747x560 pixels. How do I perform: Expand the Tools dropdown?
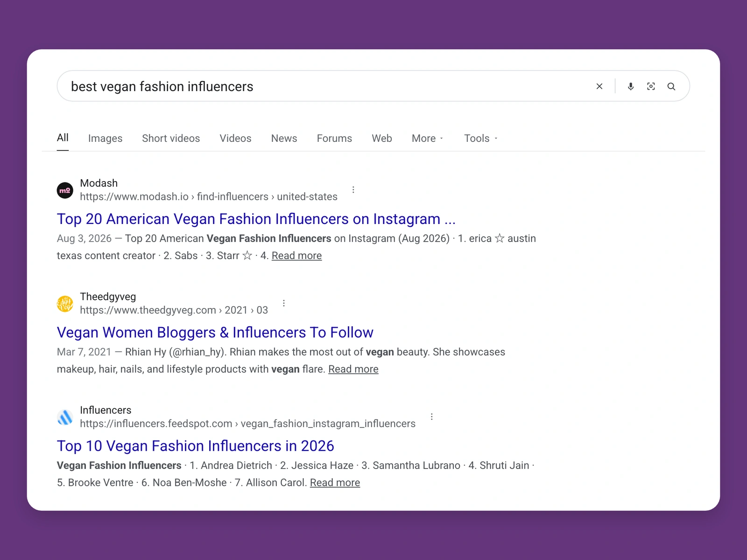tap(481, 139)
